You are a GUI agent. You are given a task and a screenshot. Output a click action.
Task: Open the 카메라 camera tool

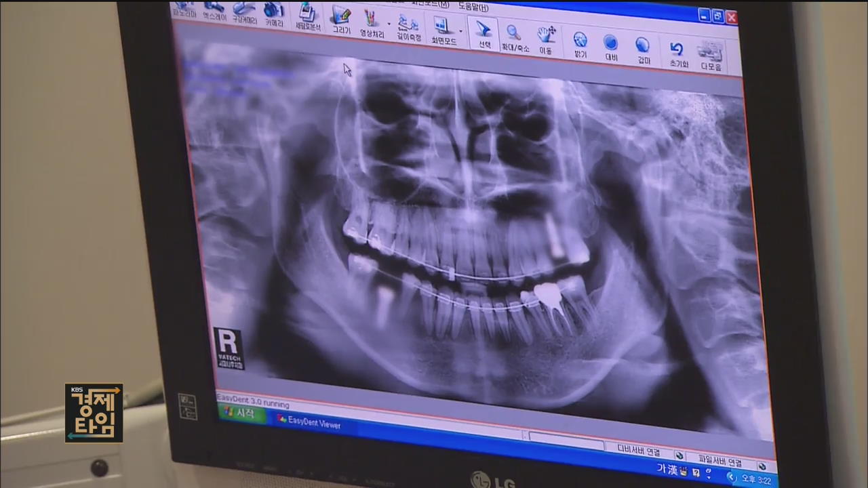point(274,15)
